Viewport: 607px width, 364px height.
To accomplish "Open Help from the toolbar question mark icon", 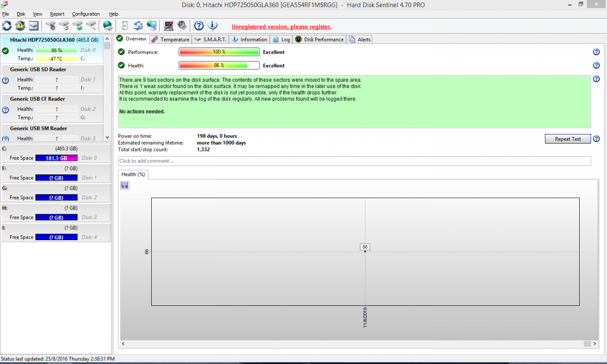I will pyautogui.click(x=199, y=25).
